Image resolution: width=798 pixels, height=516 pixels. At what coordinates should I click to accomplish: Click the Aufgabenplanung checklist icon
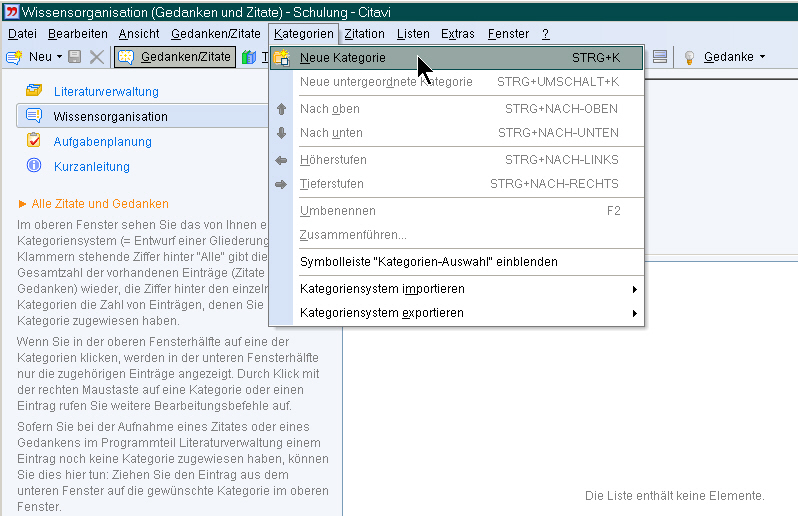[34, 141]
